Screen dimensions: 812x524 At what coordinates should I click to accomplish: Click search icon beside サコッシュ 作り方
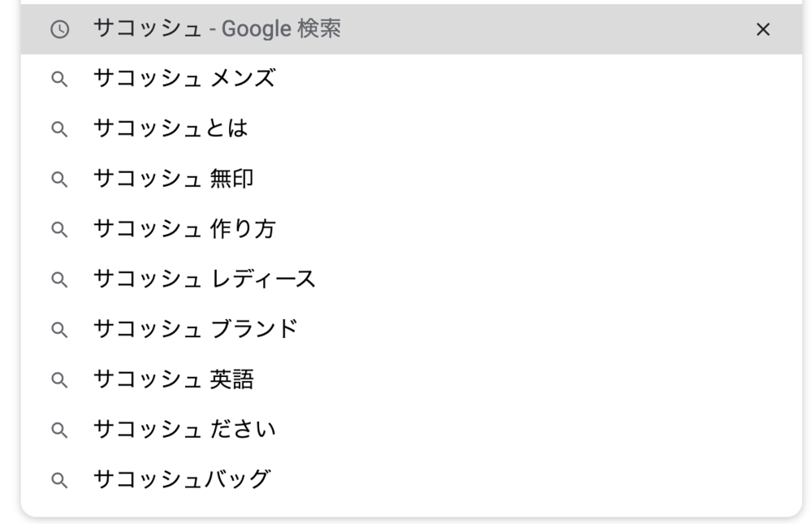pyautogui.click(x=59, y=229)
